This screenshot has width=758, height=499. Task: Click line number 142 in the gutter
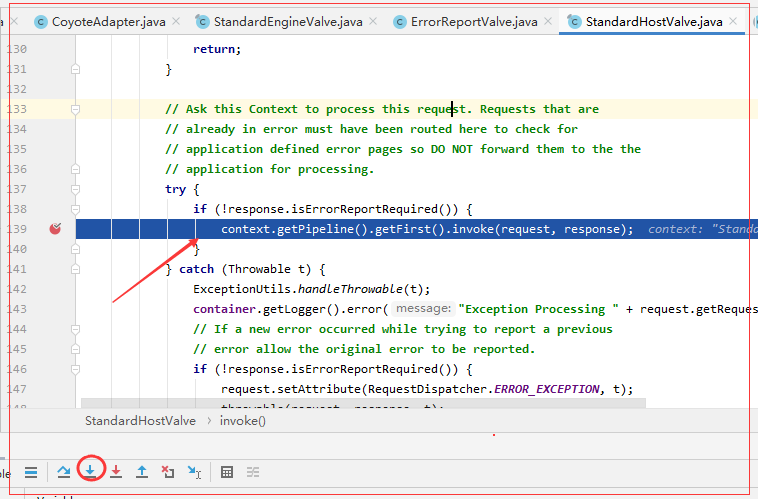(x=16, y=289)
